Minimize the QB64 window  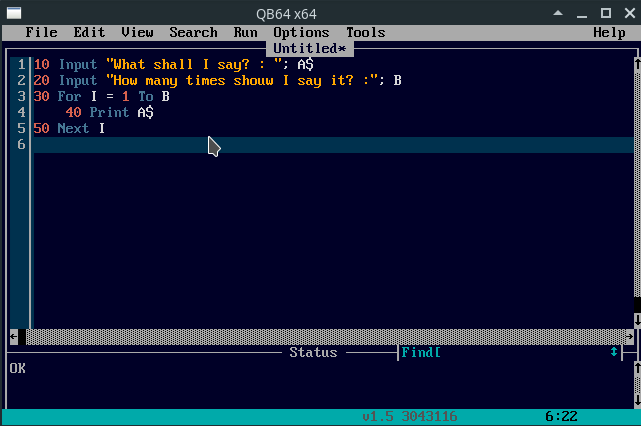pos(582,15)
